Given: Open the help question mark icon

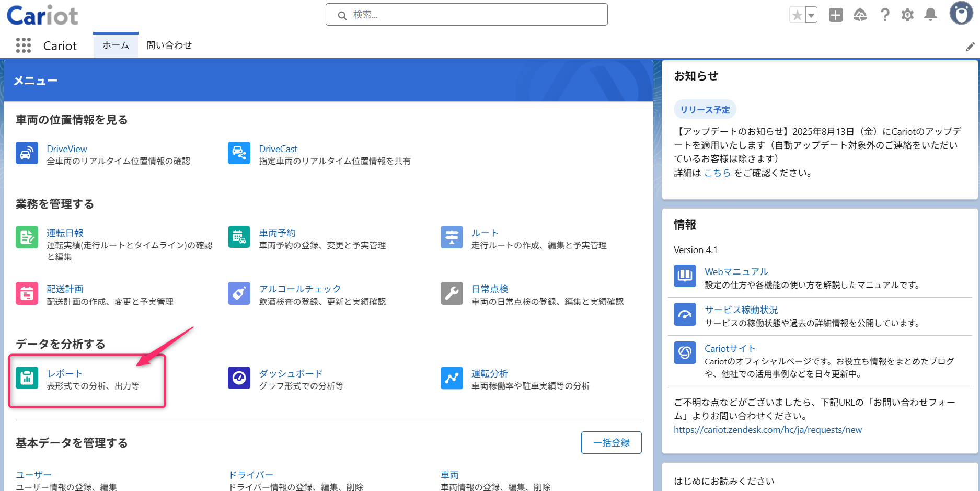Looking at the screenshot, I should (884, 15).
